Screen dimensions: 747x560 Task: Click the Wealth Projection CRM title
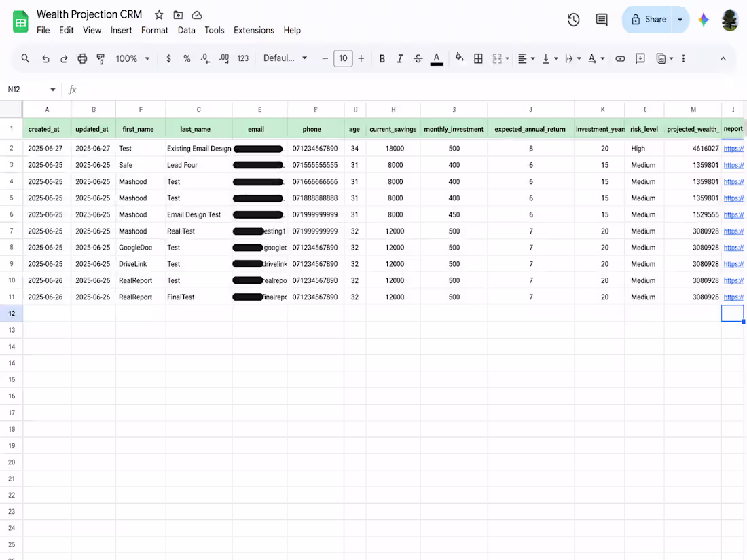(89, 14)
